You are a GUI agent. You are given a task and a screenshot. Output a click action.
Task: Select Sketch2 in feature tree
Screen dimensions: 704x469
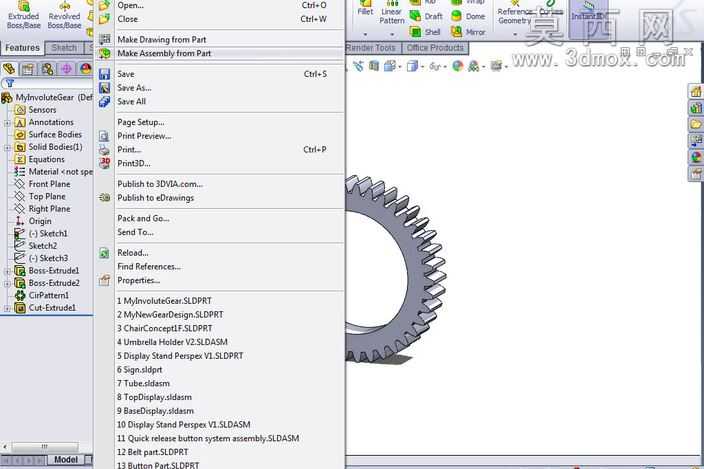point(36,246)
